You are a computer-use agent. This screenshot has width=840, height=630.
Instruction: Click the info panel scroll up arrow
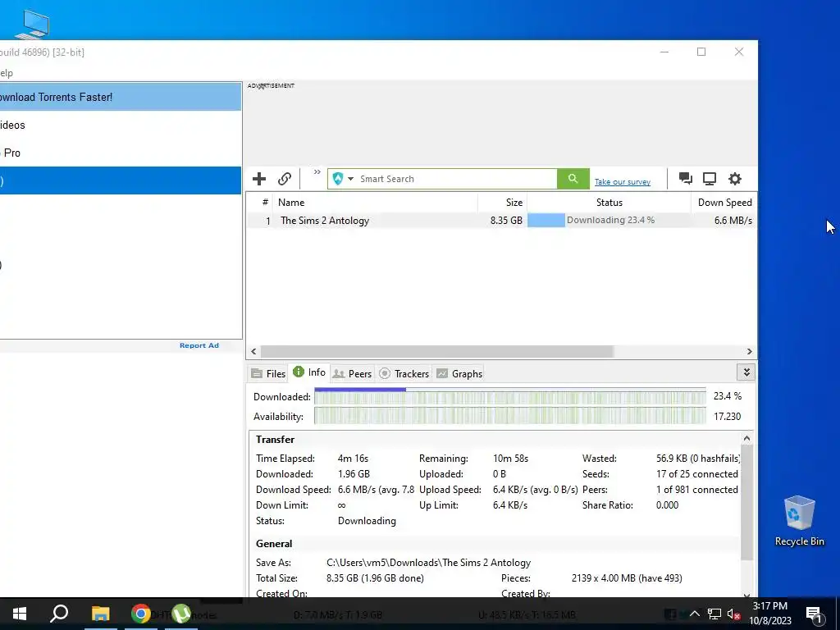click(746, 438)
